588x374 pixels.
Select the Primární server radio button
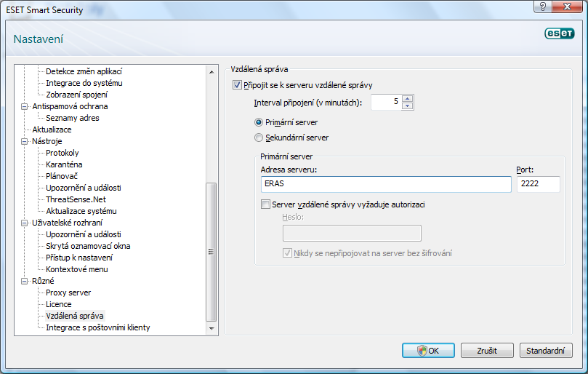[x=258, y=122]
